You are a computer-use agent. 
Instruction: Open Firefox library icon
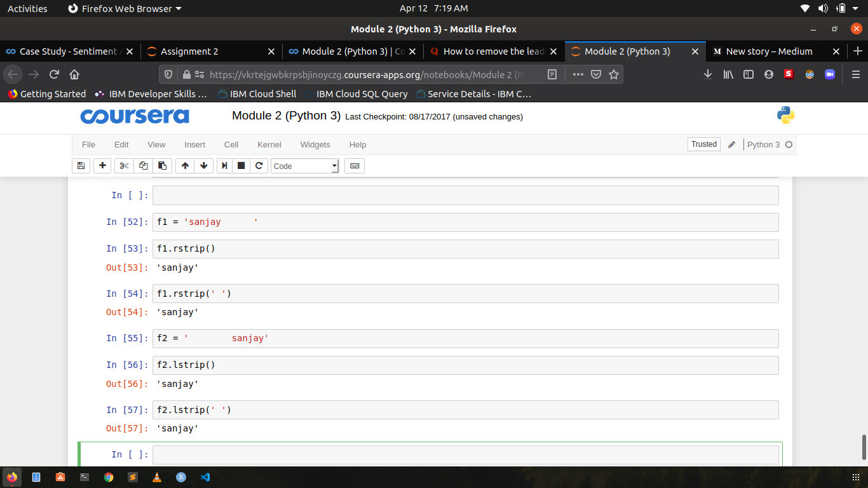(728, 74)
